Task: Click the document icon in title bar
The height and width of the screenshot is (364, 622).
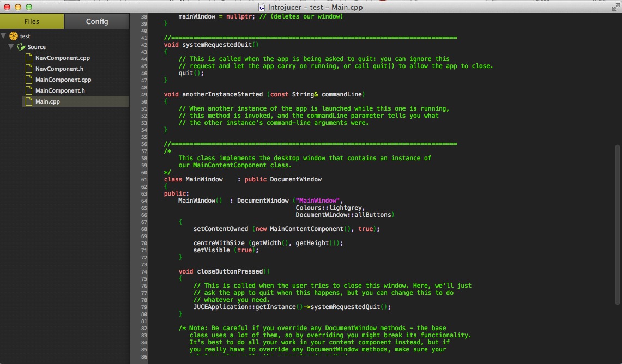Action: 262,7
